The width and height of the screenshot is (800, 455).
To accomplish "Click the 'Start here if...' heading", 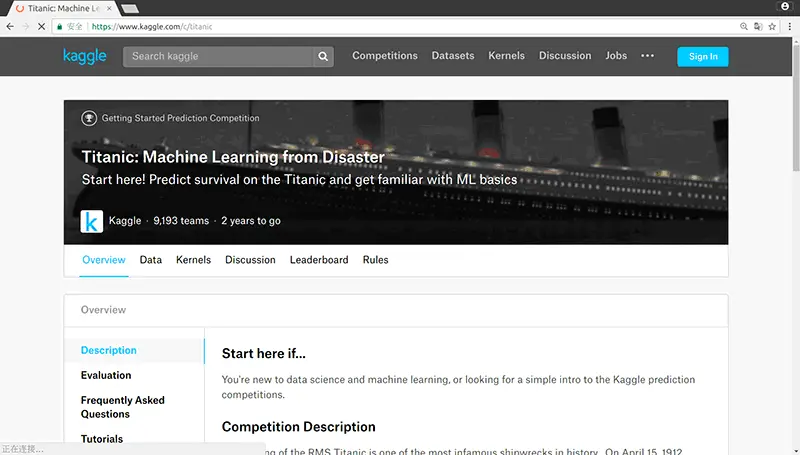I will 263,353.
